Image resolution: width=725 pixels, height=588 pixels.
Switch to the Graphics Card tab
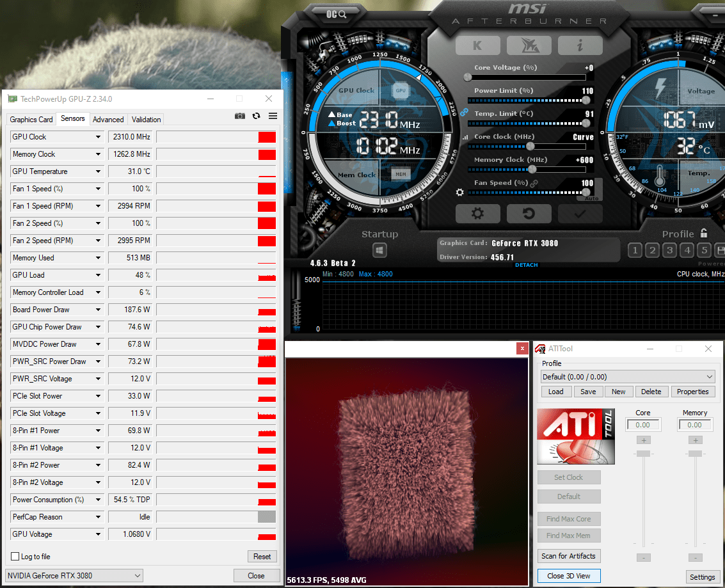tap(31, 119)
